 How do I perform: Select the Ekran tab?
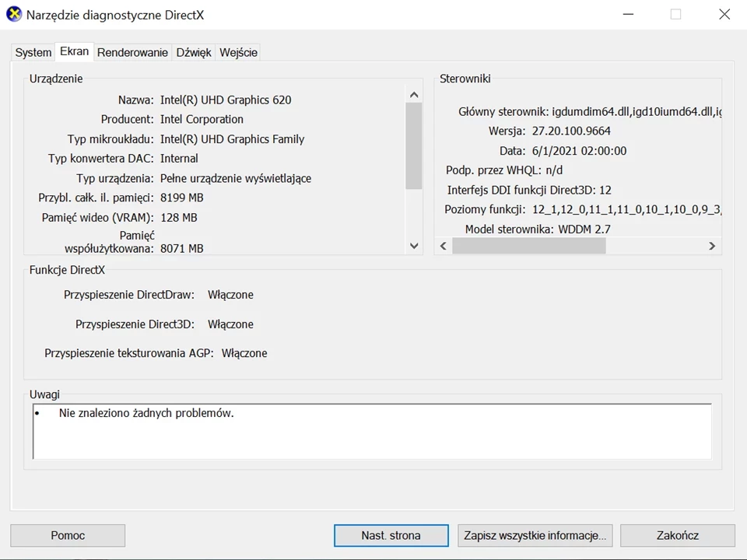coord(75,51)
